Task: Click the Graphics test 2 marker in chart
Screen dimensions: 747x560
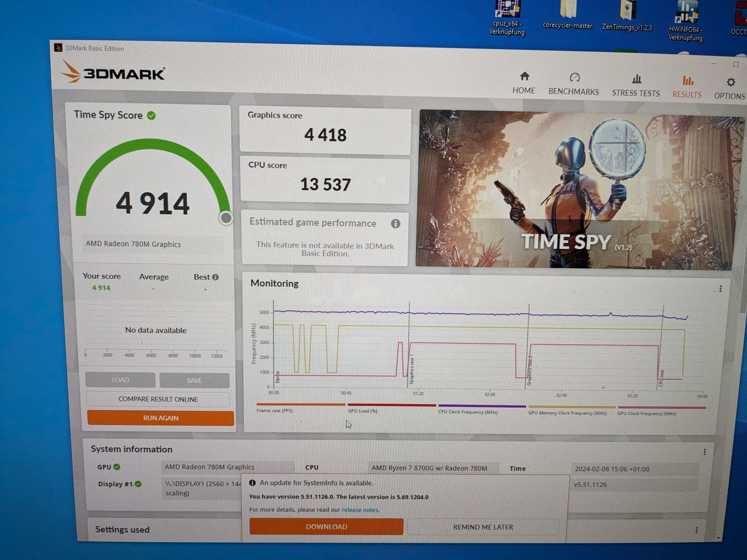Action: [529, 370]
